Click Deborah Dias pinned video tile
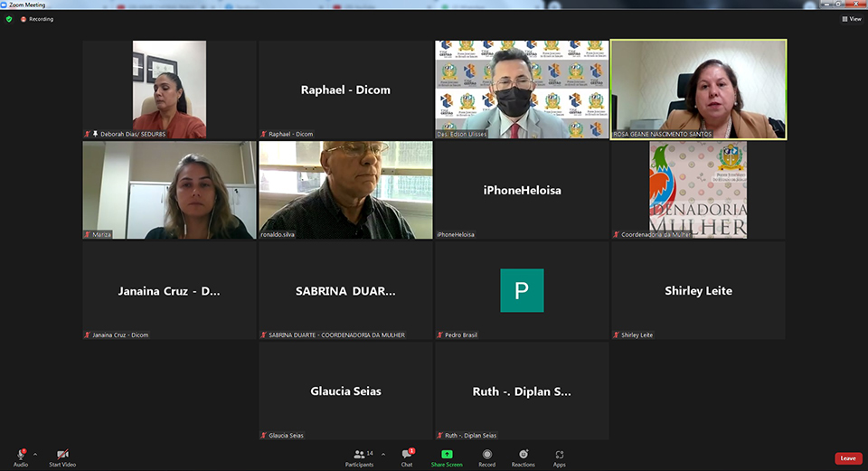Screen dimensions: 868x471 [169, 89]
